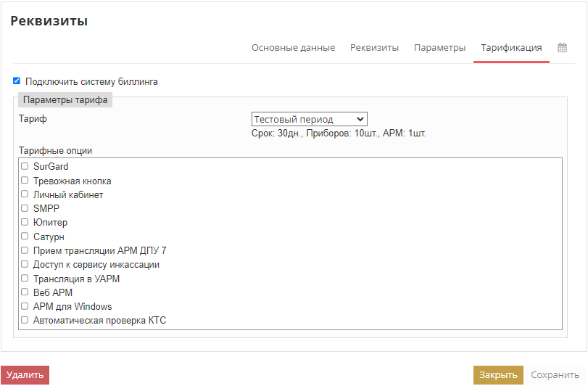Select the 'Тарификация' tab
The height and width of the screenshot is (386, 588).
511,48
